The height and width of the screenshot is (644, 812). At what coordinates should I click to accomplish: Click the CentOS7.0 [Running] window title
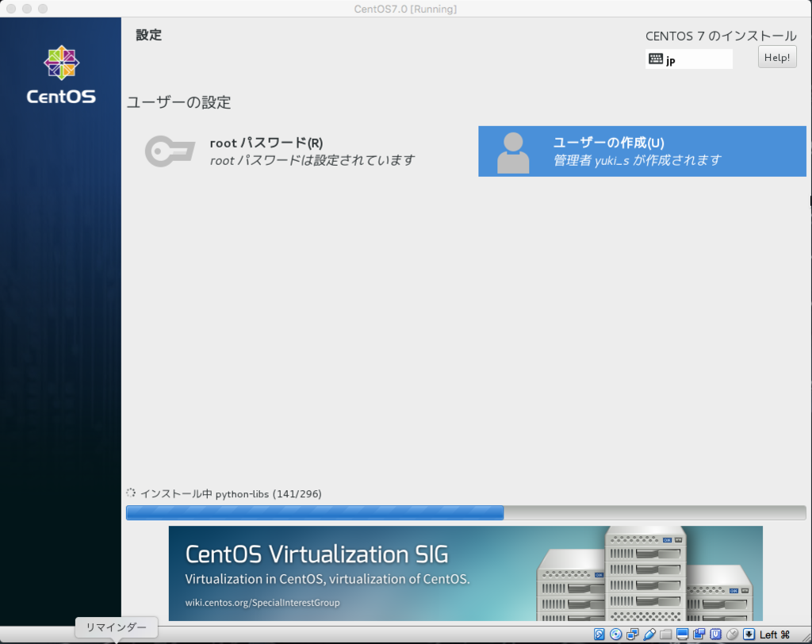(405, 9)
